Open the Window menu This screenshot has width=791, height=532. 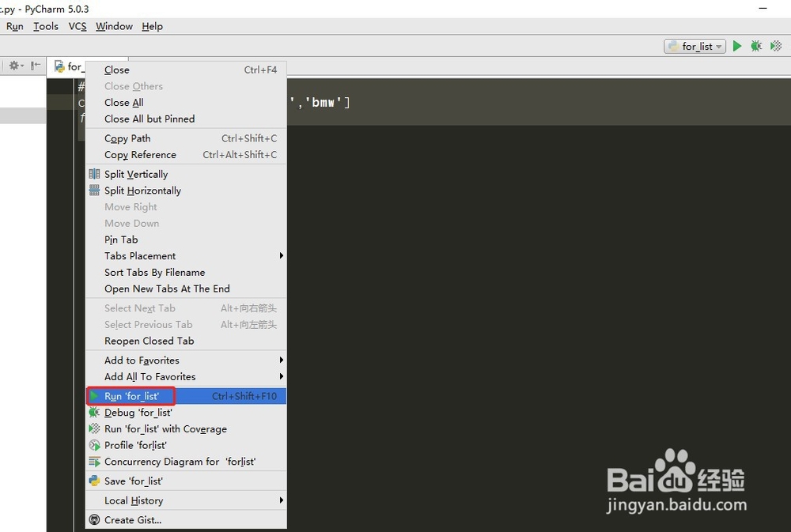coord(114,26)
